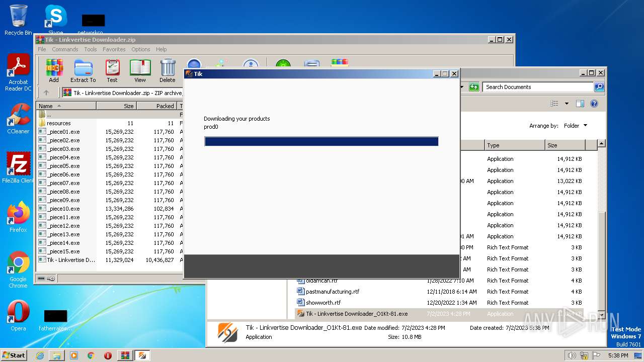644x362 pixels.
Task: Sort WinRAR list by Size column
Action: click(116, 106)
